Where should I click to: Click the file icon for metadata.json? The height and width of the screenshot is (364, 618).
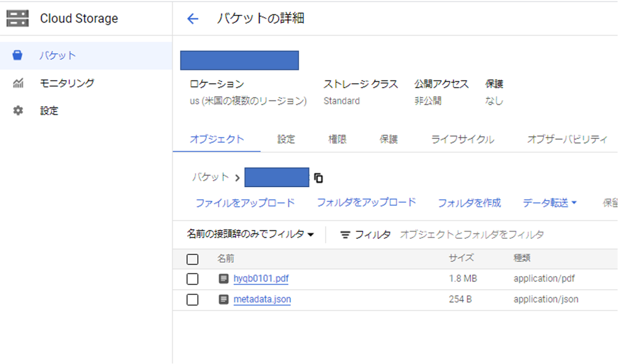tap(224, 299)
